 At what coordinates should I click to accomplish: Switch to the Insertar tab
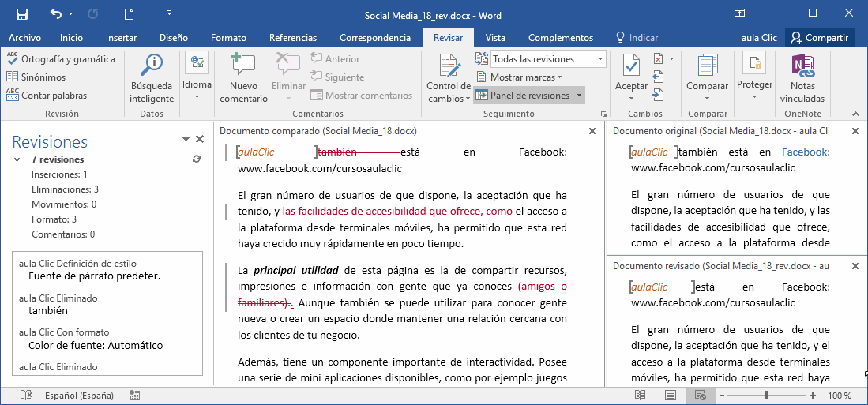(121, 38)
